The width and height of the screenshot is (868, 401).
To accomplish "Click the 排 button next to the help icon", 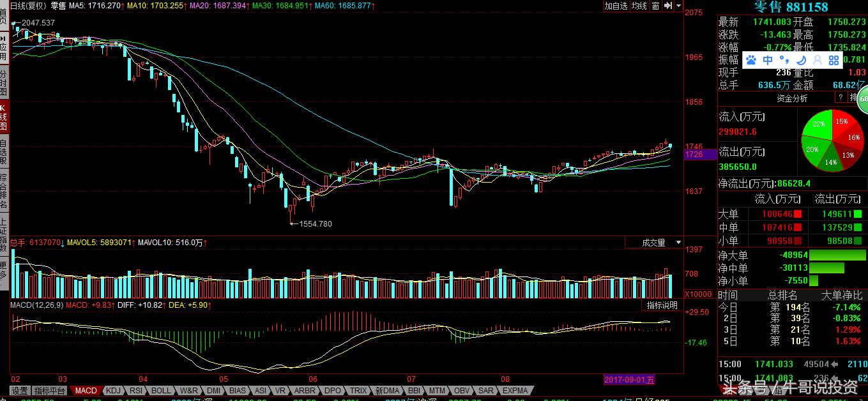I will coord(853,98).
